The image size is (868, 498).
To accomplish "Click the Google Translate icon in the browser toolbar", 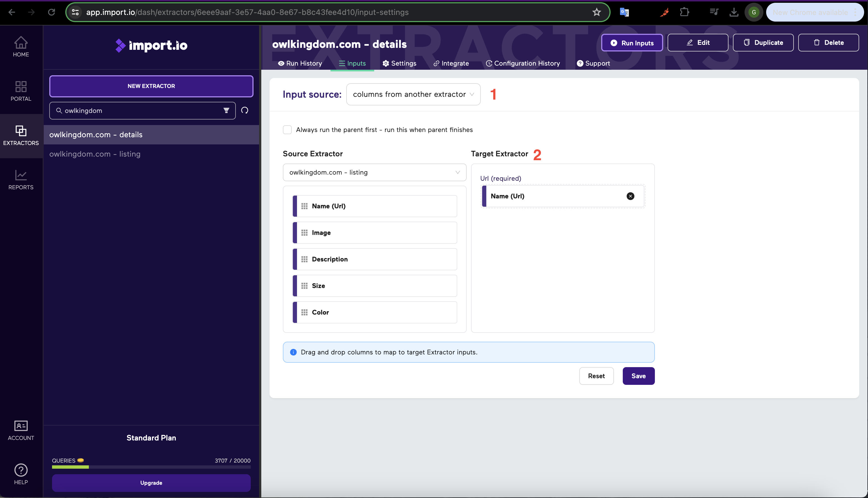I will [x=624, y=12].
